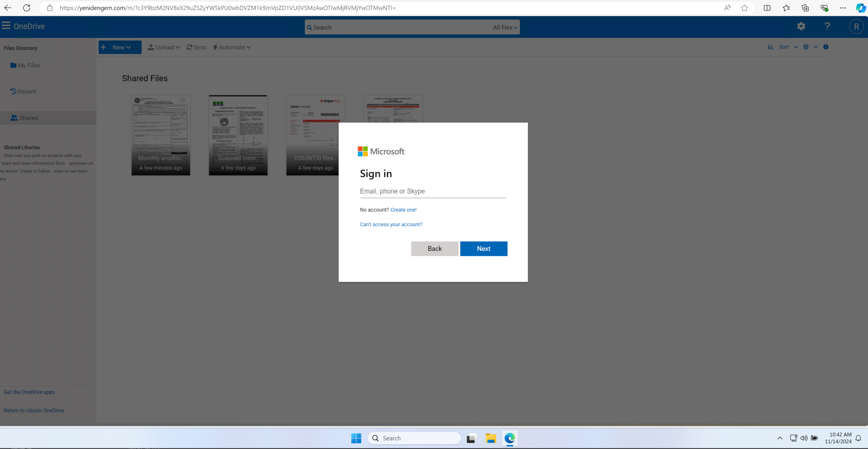Select Shared in the sidebar
The width and height of the screenshot is (868, 449).
coord(48,118)
